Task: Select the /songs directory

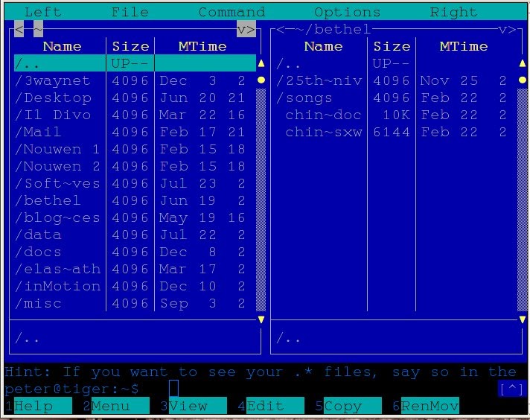Action: (x=396, y=98)
